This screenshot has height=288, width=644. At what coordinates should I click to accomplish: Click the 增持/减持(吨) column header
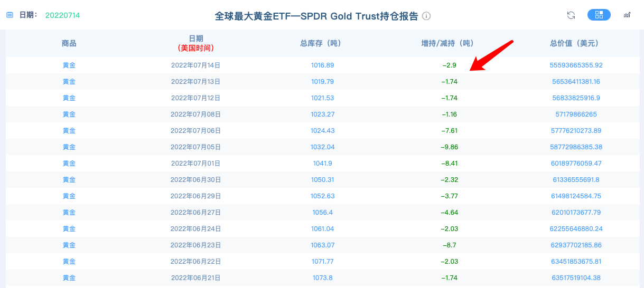coord(449,43)
